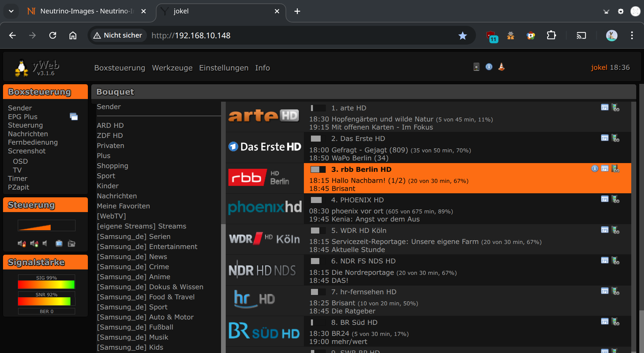Decrease volume with the speaker minus icon
Screen dimensions: 644x353
22,244
